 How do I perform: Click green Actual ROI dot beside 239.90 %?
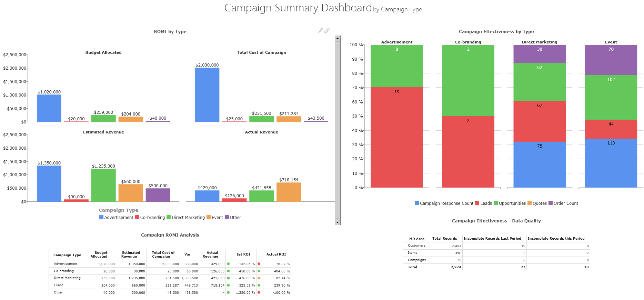tap(259, 285)
